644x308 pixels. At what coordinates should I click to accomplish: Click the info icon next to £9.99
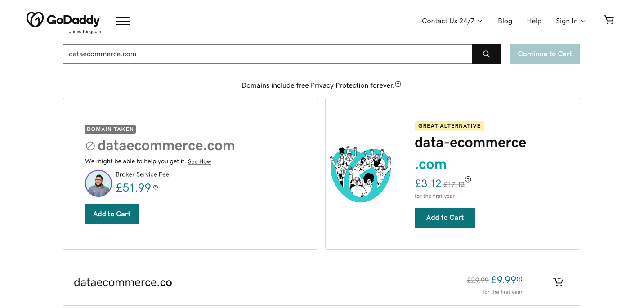(519, 279)
